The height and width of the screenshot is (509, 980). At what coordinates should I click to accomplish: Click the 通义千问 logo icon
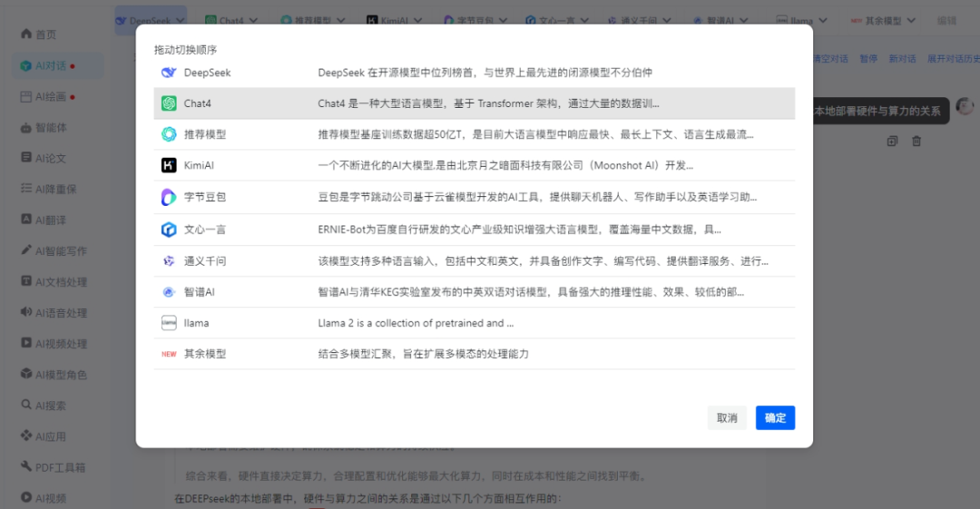pos(169,260)
